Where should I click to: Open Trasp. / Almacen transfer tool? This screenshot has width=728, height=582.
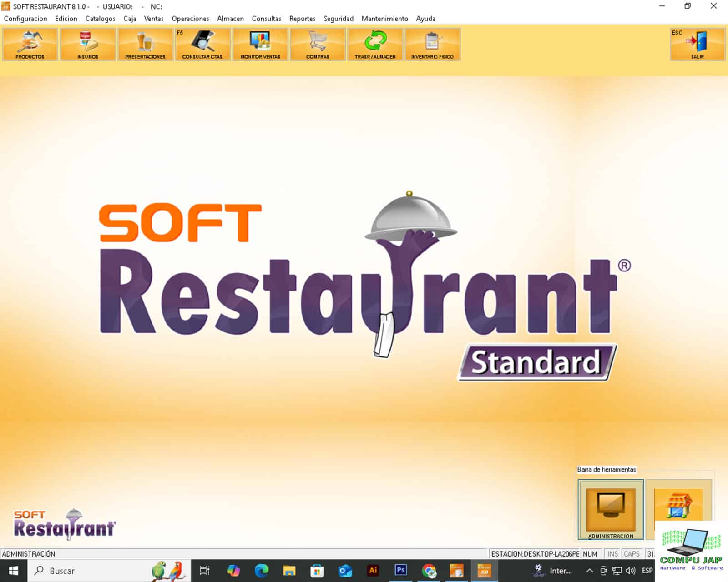point(375,44)
